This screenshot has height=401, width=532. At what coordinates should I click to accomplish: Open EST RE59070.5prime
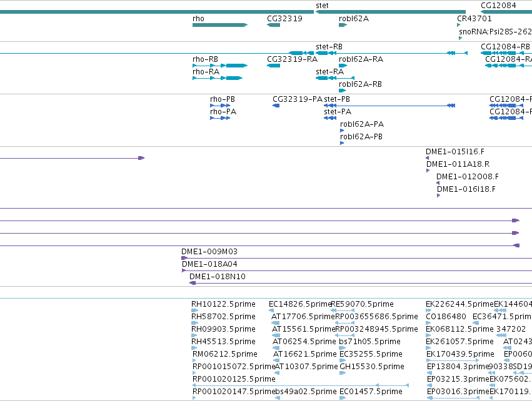[362, 304]
